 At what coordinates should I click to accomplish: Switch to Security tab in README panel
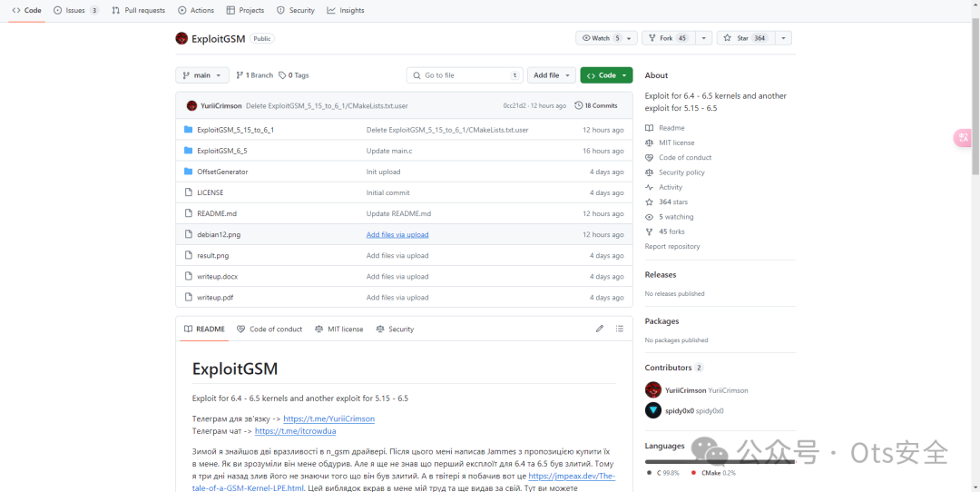395,329
